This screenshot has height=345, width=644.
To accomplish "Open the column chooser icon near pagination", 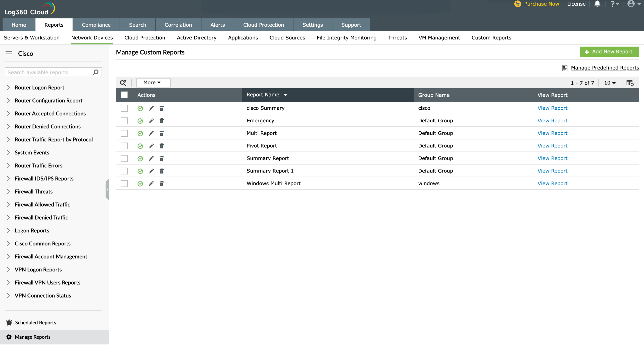I will point(629,83).
